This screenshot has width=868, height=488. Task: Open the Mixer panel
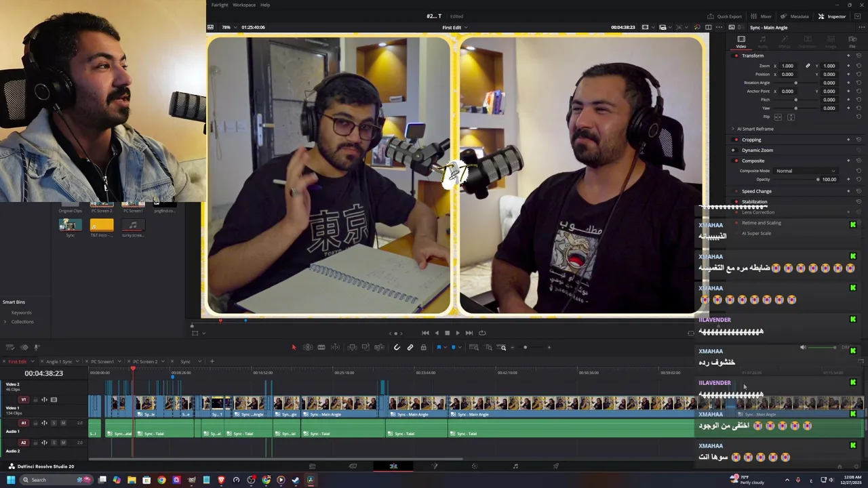(x=762, y=16)
